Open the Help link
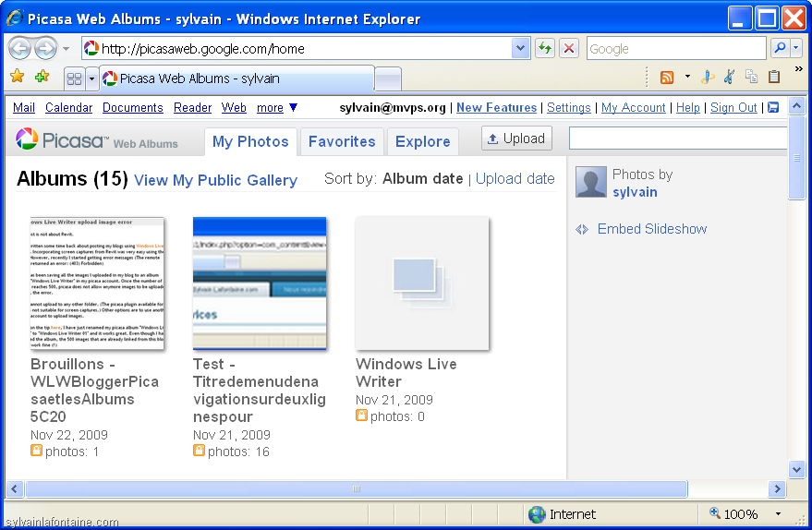Image resolution: width=812 pixels, height=530 pixels. (687, 108)
